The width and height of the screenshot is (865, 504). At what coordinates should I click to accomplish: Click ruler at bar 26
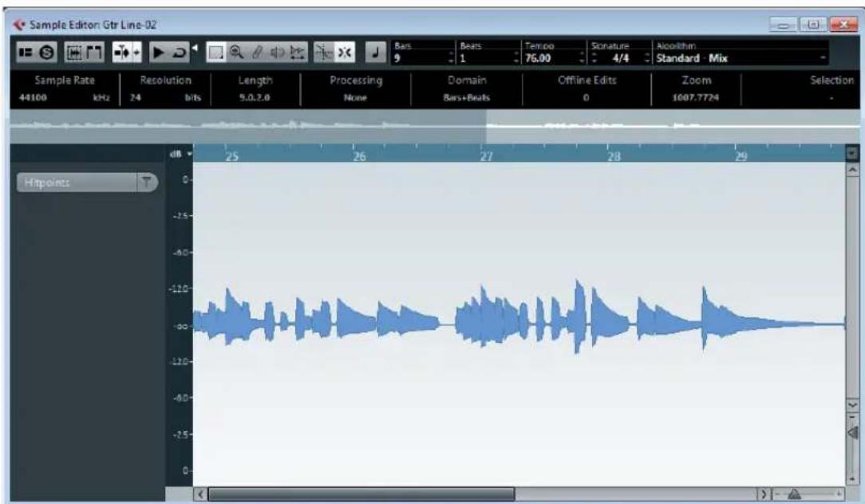359,156
